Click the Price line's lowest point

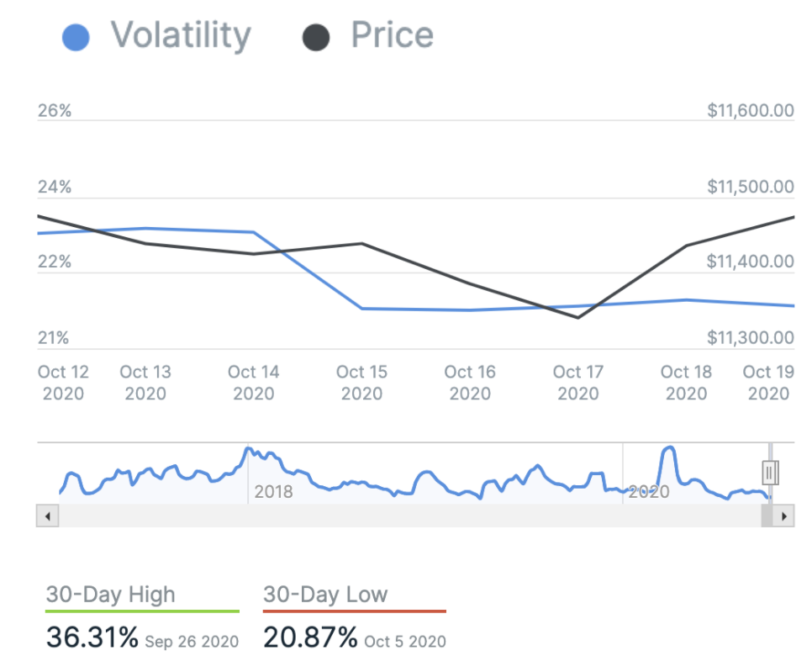(x=578, y=318)
